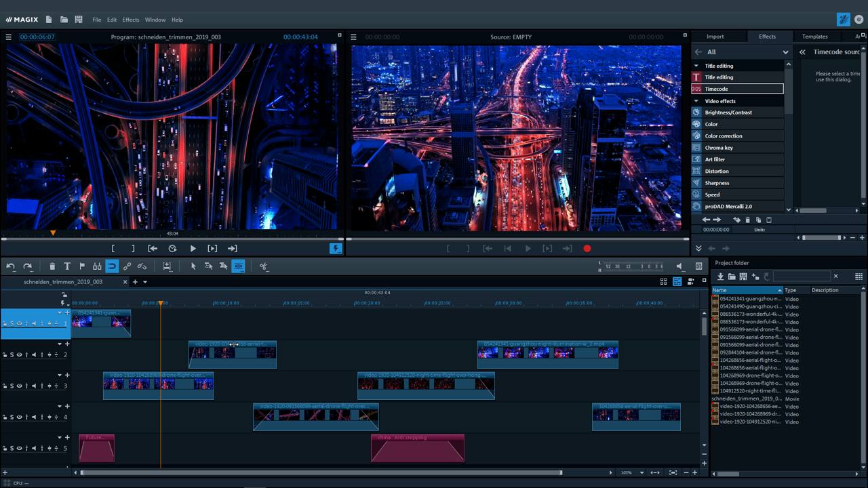Jump to range start in the program monitor

point(153,249)
